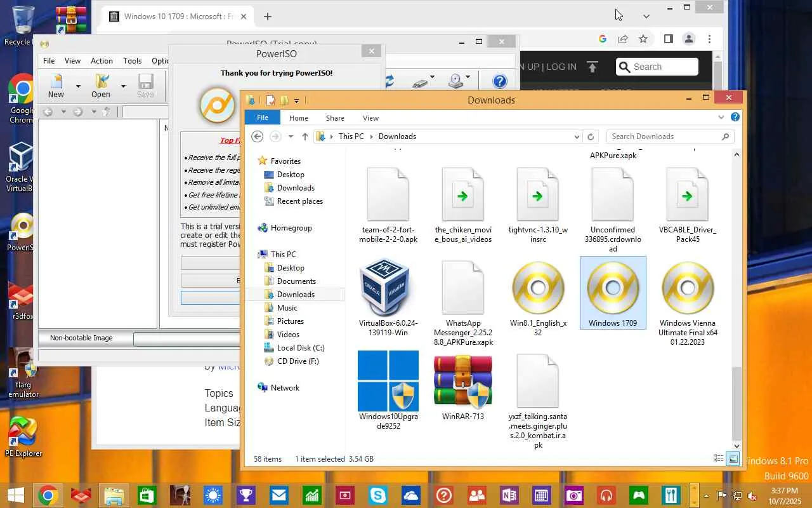Select the Win8.1_English_x32 disc image
Viewport: 812px width, 508px height.
point(538,297)
